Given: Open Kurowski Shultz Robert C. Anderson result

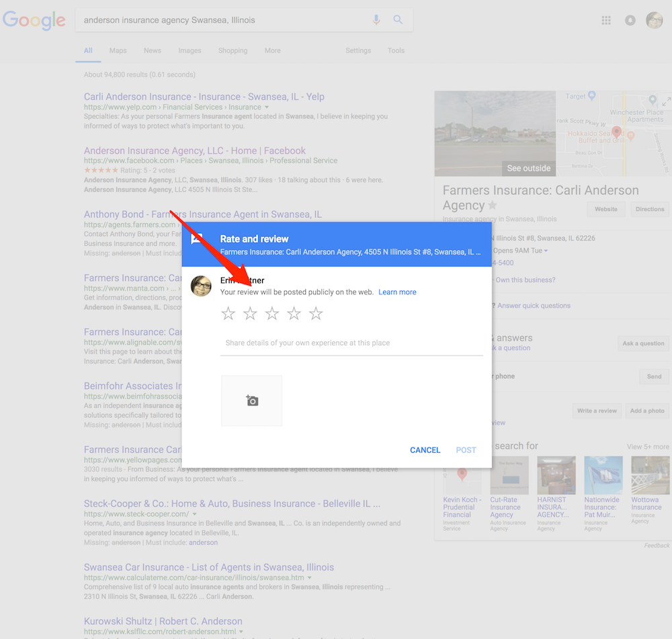Looking at the screenshot, I should pyautogui.click(x=163, y=621).
